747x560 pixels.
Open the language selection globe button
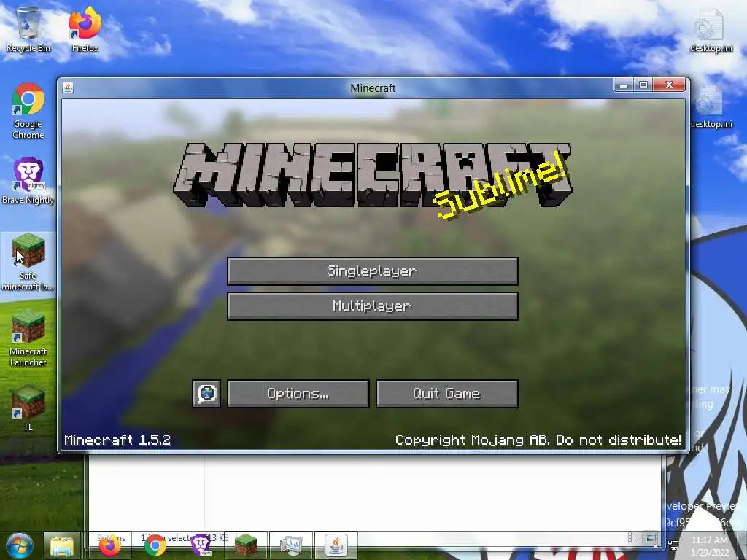click(206, 393)
